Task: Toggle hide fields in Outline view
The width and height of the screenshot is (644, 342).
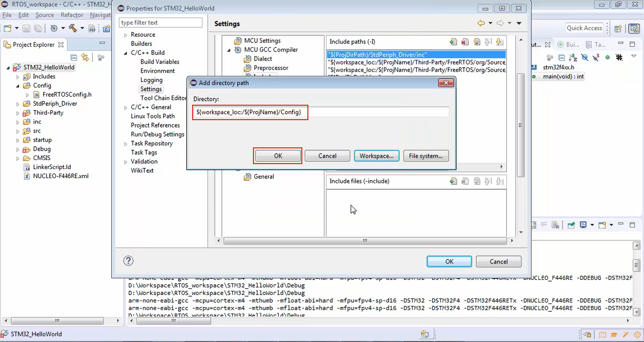Action: 585,57
